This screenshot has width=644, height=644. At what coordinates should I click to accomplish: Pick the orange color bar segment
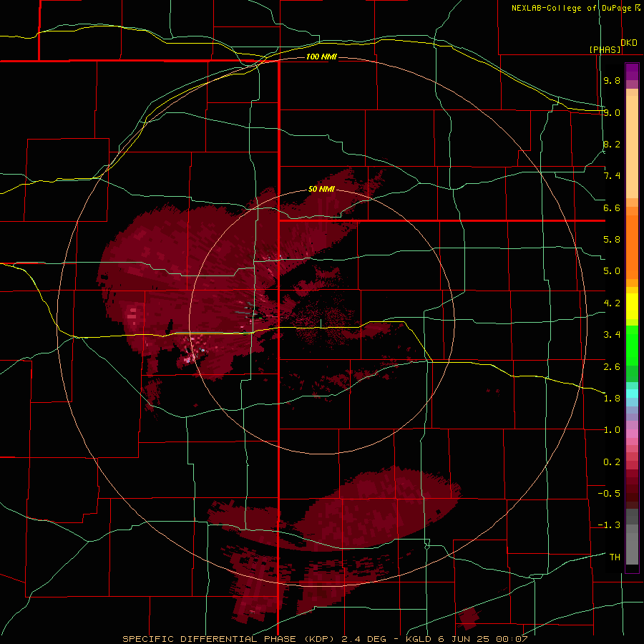[x=632, y=248]
